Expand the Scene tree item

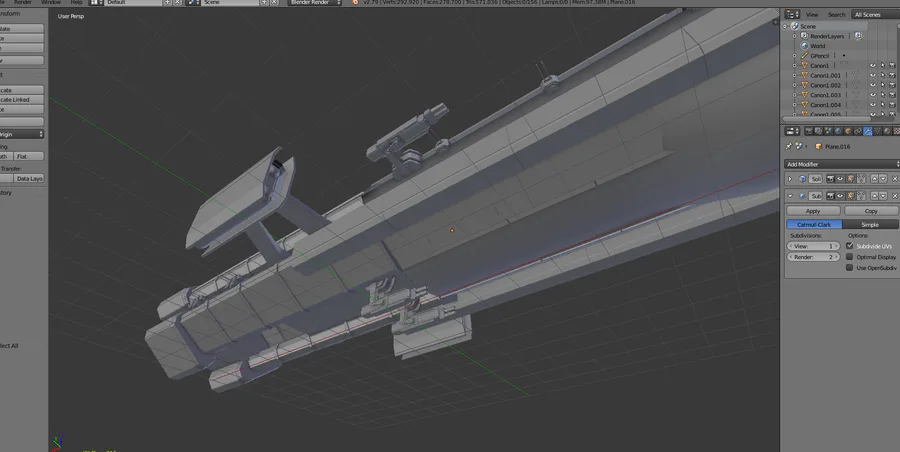[785, 26]
